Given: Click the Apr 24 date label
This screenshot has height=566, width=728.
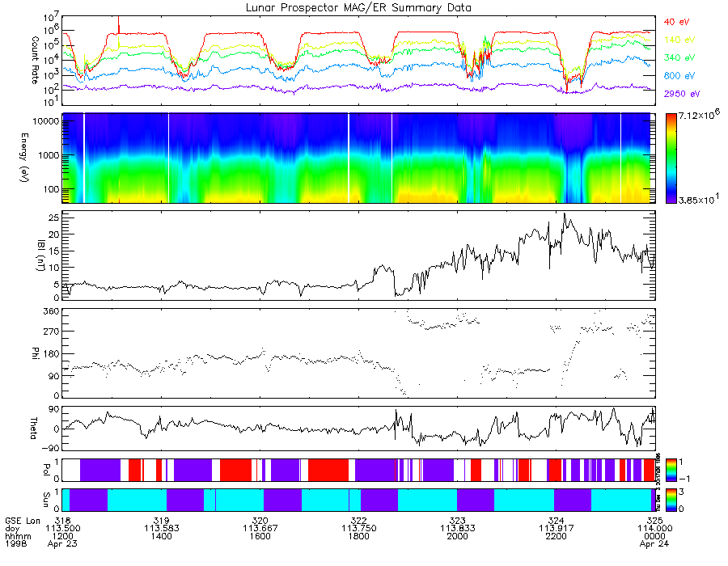Looking at the screenshot, I should coord(642,544).
